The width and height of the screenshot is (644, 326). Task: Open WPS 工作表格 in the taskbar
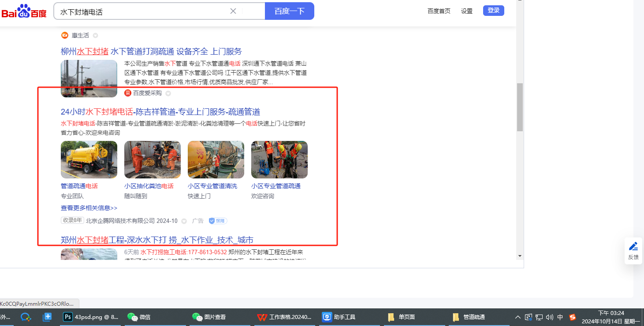[x=285, y=317]
